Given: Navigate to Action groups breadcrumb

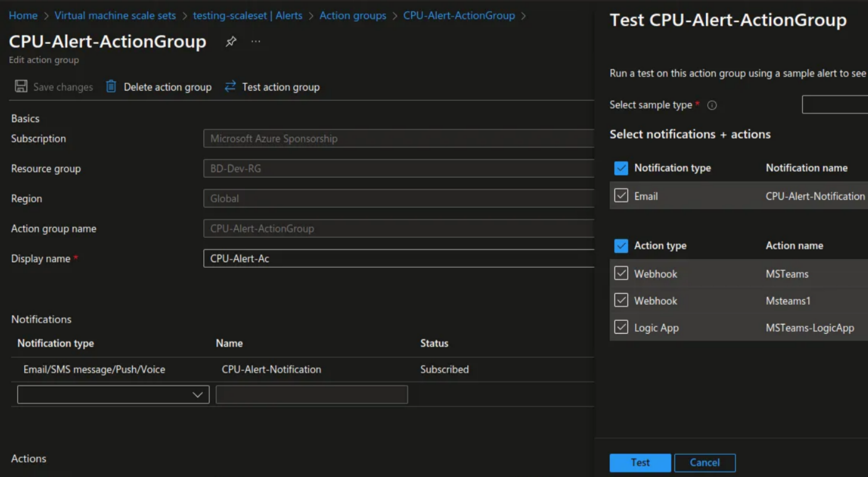Looking at the screenshot, I should click(x=353, y=15).
